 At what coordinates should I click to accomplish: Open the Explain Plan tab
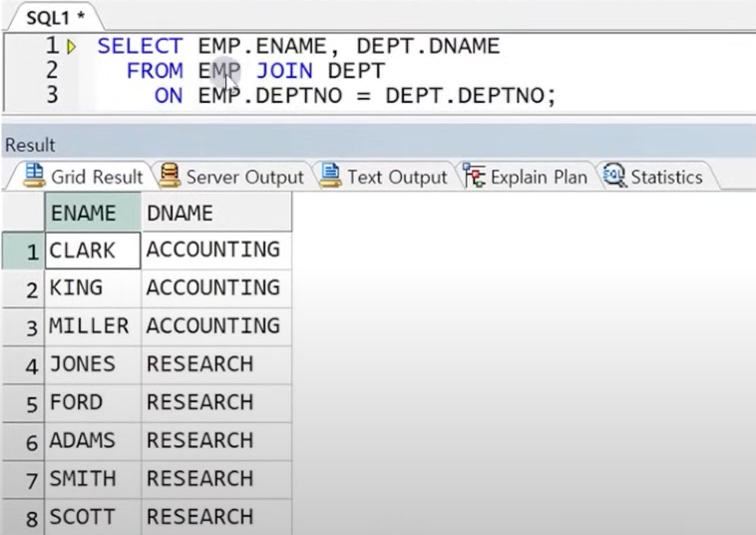click(526, 177)
